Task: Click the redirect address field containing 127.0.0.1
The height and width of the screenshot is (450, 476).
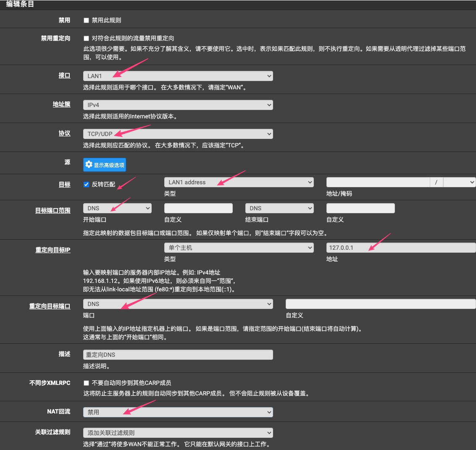Action: tap(401, 248)
